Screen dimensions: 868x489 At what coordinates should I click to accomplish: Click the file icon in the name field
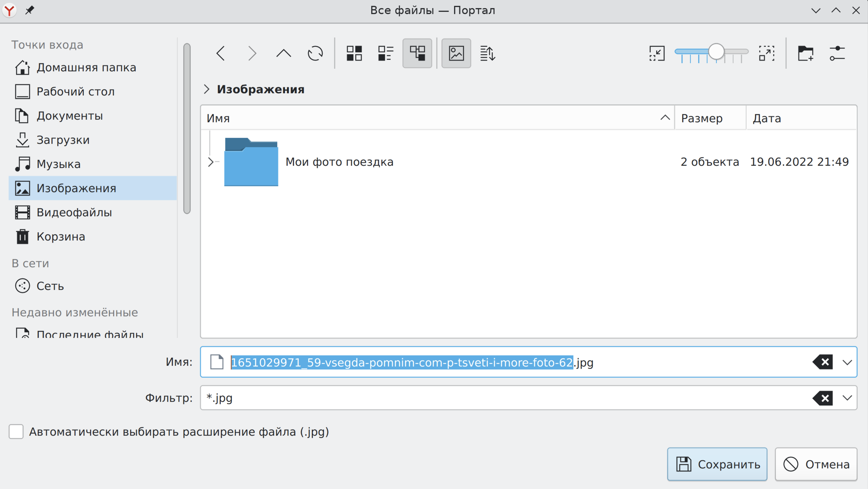(217, 362)
